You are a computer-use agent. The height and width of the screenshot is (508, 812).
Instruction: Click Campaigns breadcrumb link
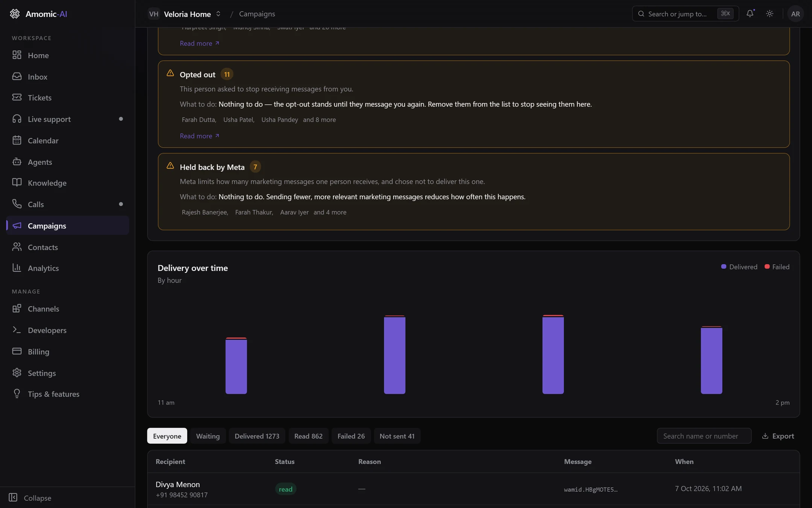tap(257, 14)
